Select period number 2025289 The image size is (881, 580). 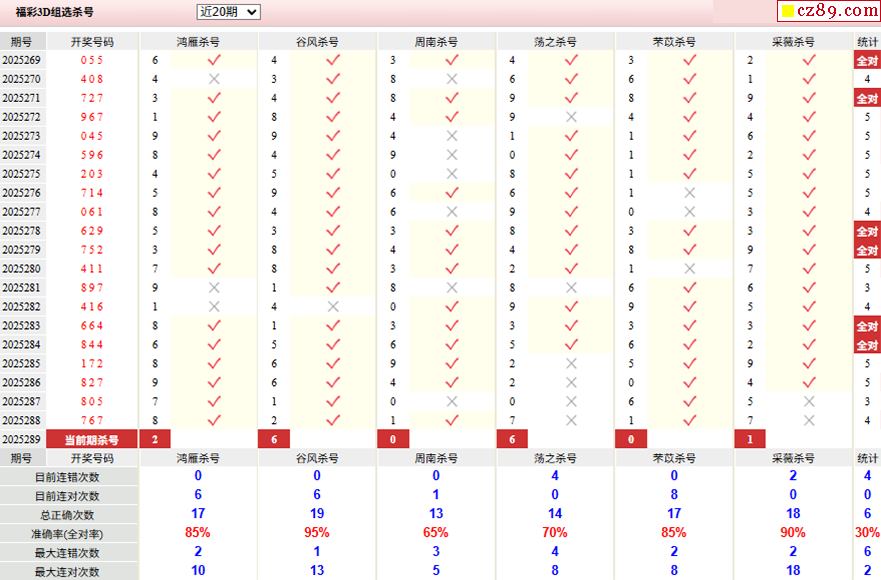[x=22, y=440]
